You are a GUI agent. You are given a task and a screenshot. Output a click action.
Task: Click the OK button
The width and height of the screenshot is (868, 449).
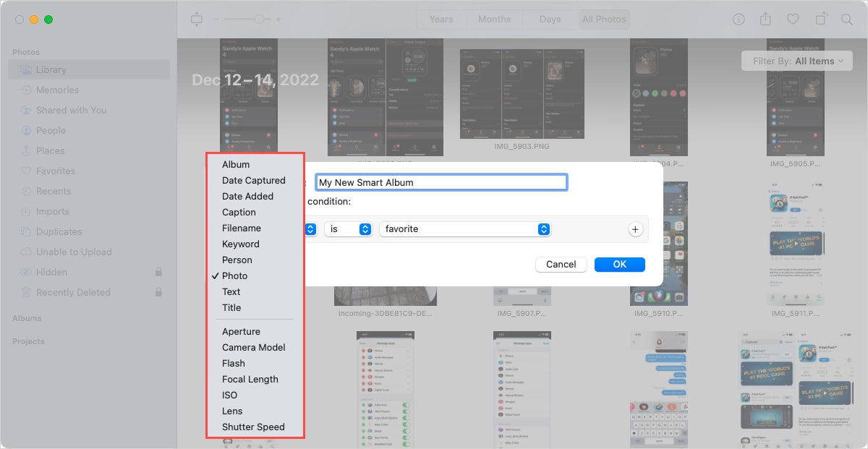(x=619, y=264)
